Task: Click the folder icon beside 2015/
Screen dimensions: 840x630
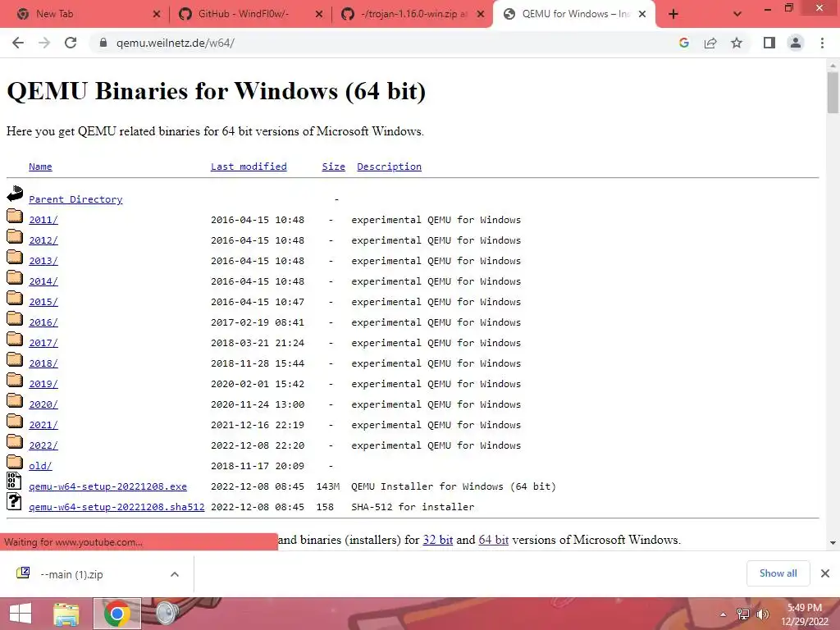Action: coord(15,298)
